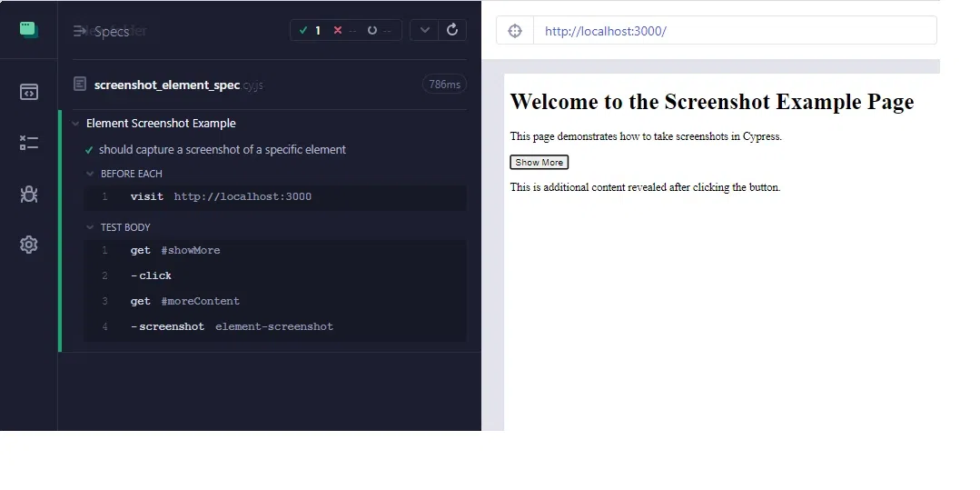The width and height of the screenshot is (980, 490).
Task: Open the Specs sidebar page icon
Action: [x=29, y=92]
